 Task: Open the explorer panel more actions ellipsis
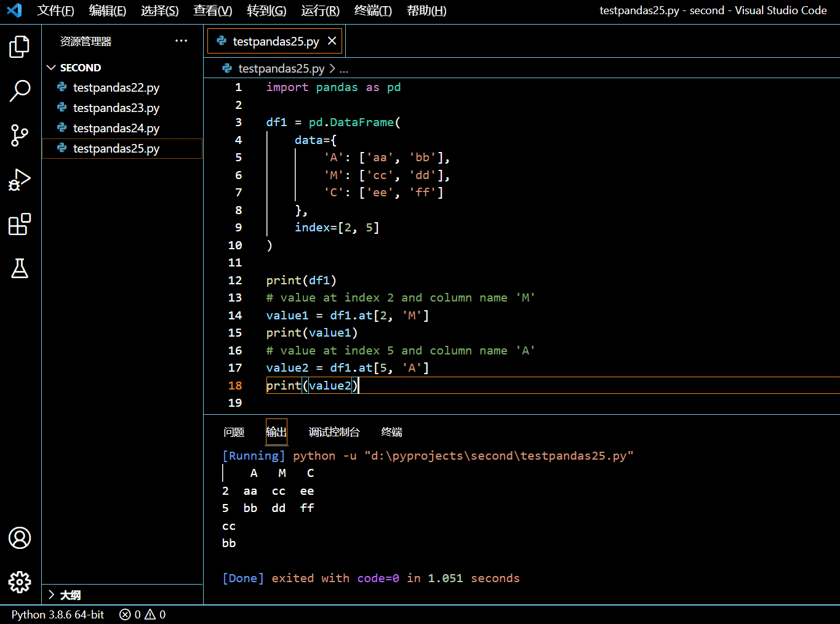[x=181, y=41]
